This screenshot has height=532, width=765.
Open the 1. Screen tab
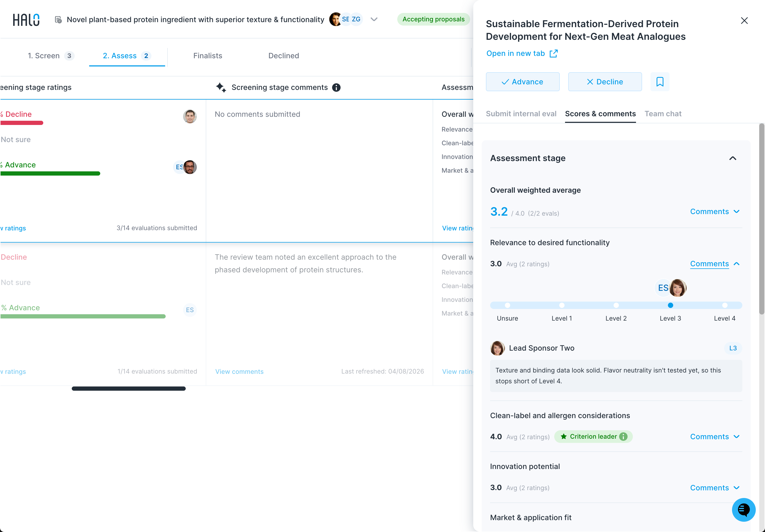[x=51, y=56]
